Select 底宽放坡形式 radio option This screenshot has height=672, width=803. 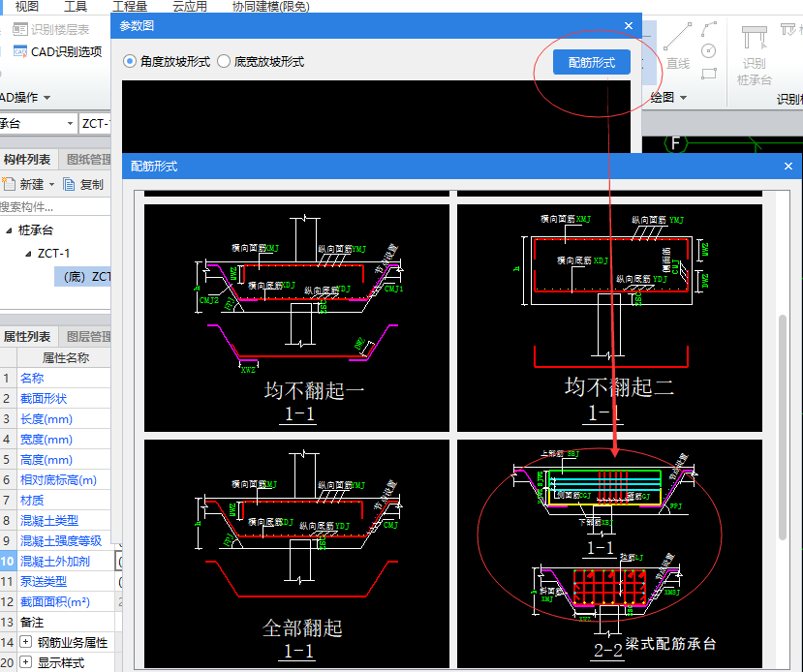(x=224, y=62)
